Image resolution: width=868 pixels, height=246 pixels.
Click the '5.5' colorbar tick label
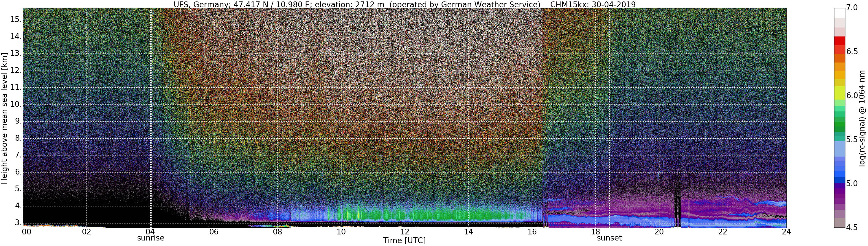coord(852,139)
